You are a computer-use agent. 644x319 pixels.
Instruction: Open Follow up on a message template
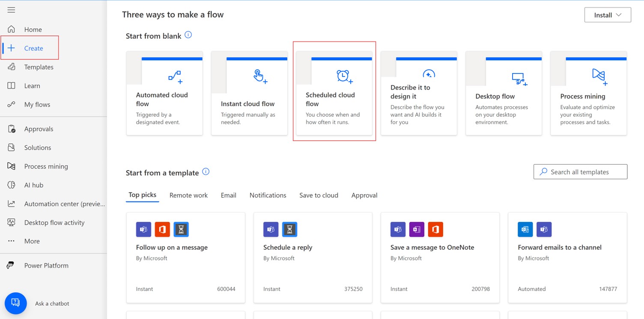tap(186, 257)
